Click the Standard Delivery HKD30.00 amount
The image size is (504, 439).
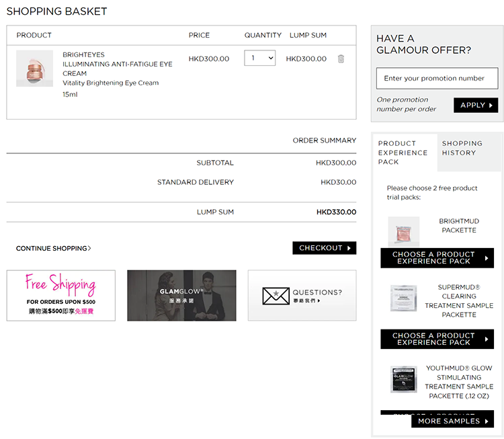click(339, 182)
